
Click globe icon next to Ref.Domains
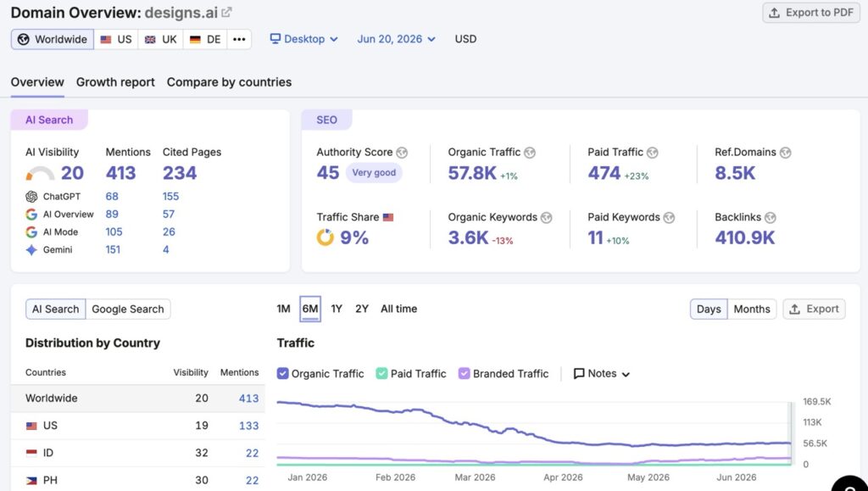[x=786, y=153]
